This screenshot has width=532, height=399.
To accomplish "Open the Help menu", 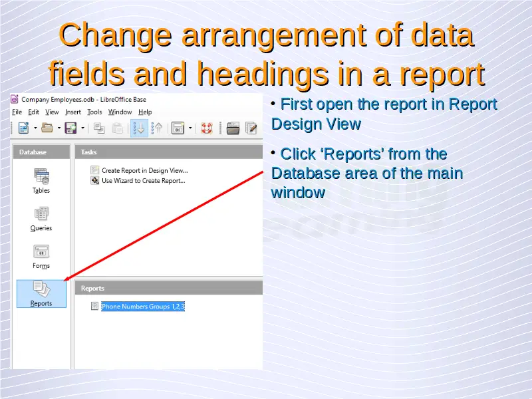I will (145, 112).
